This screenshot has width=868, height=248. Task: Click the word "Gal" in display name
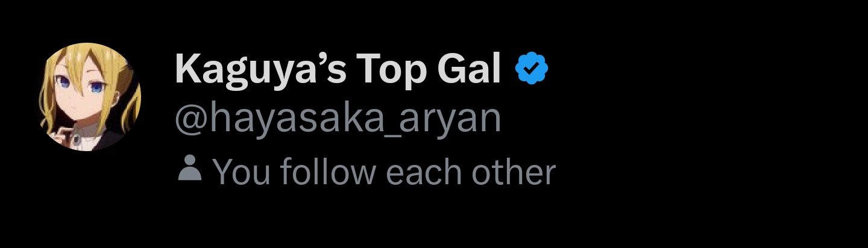tap(466, 69)
